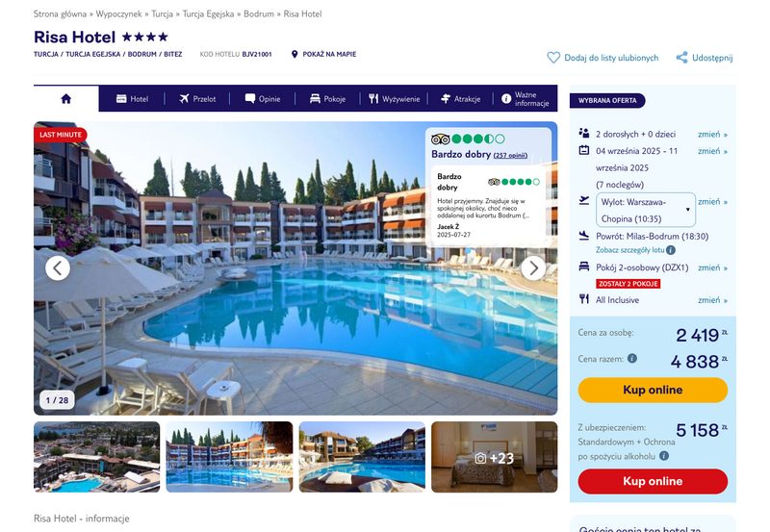Go to previous photo with left arrow
This screenshot has width=770, height=532.
[58, 268]
